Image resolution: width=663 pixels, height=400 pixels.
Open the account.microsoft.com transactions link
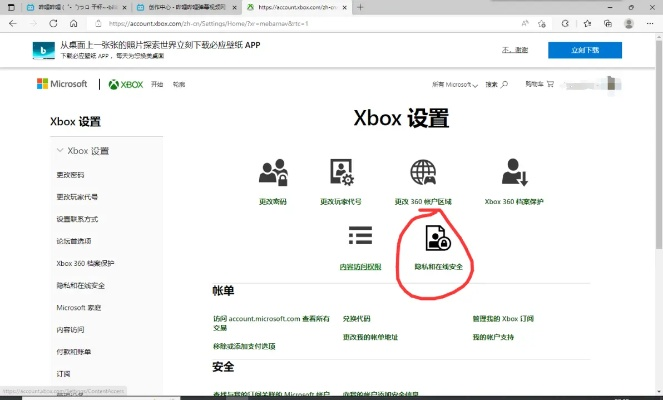click(x=271, y=323)
